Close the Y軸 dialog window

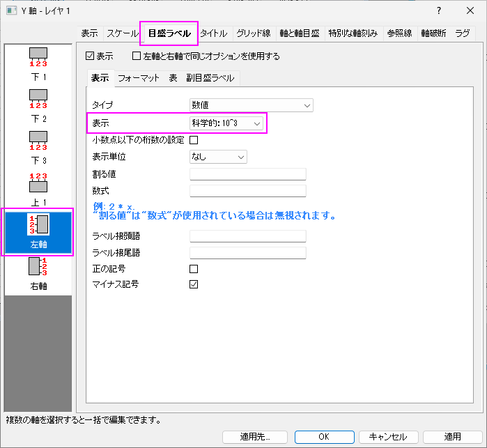470,10
